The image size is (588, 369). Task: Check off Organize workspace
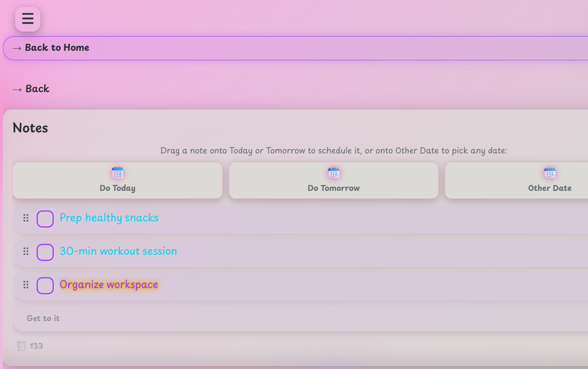(x=45, y=286)
